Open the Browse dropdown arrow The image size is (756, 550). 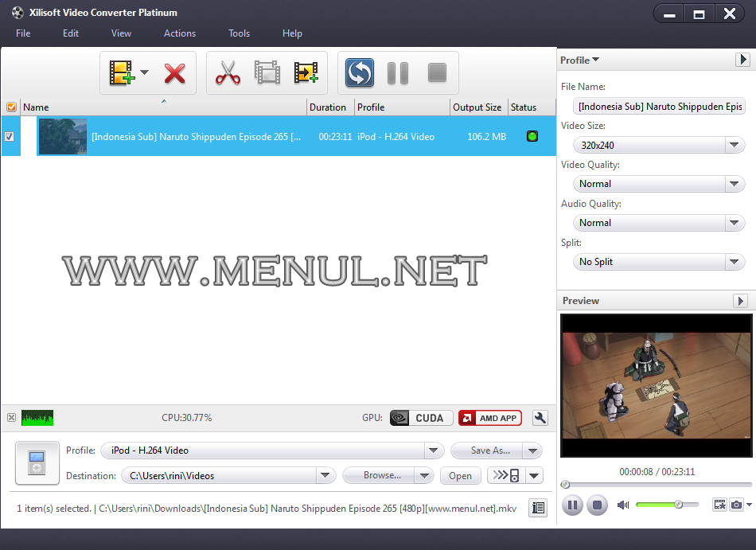click(424, 476)
